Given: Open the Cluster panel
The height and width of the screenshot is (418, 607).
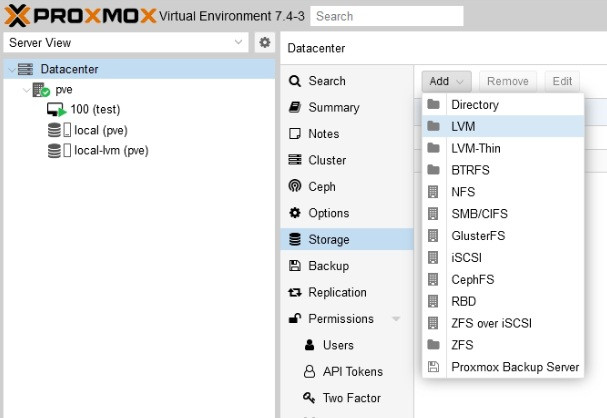Looking at the screenshot, I should click(x=347, y=160).
